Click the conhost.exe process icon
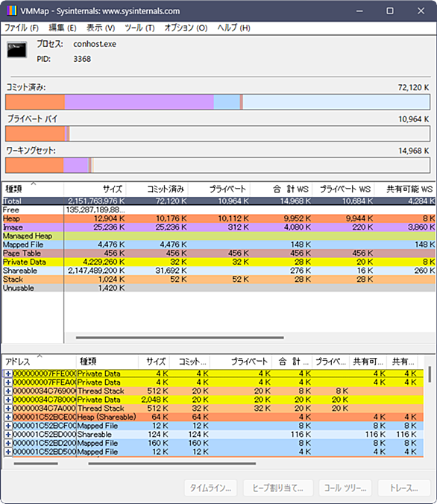This screenshot has width=437, height=504. point(17,50)
